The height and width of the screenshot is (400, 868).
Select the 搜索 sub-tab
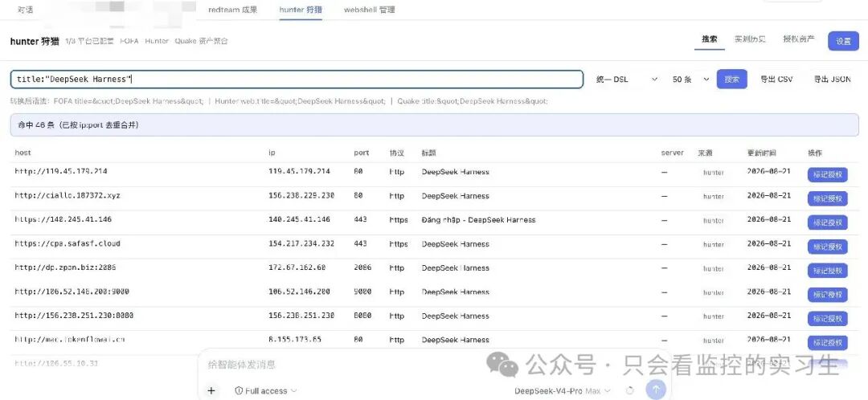click(709, 39)
